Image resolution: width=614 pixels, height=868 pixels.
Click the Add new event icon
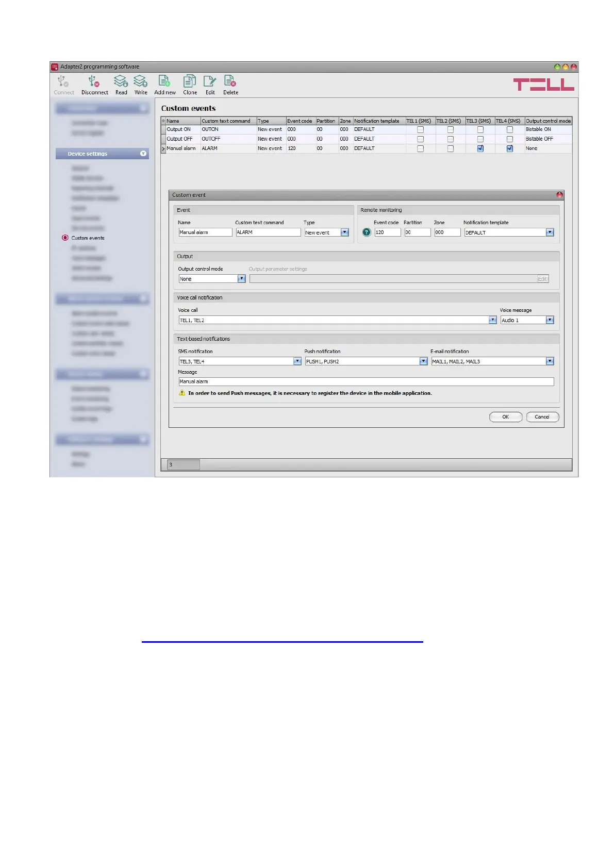point(164,81)
